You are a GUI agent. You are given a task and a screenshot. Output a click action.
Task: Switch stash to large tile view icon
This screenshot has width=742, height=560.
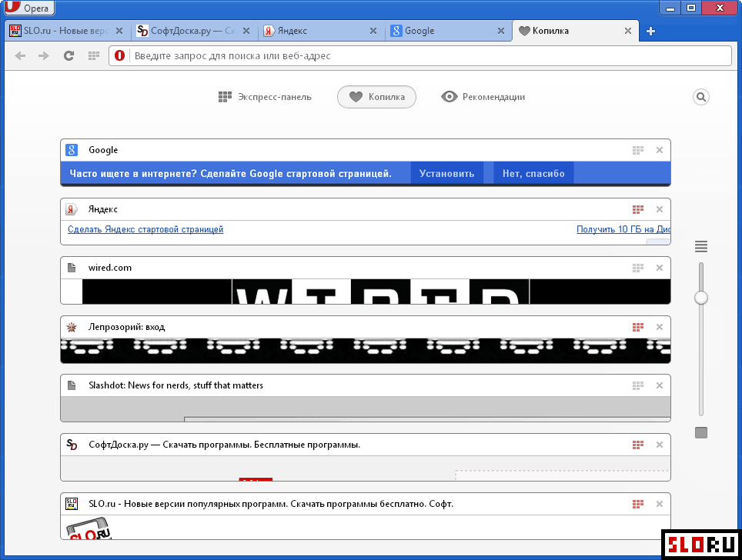(701, 432)
